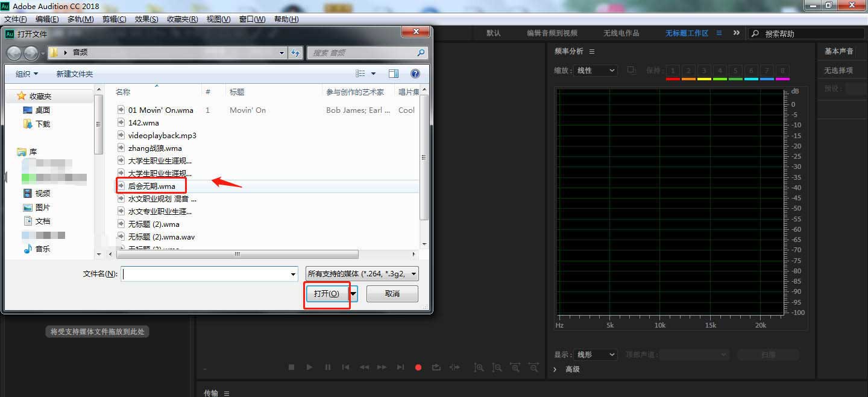The width and height of the screenshot is (868, 397).
Task: Toggle the checkbox next to 缩放 dropdown
Action: pyautogui.click(x=631, y=70)
